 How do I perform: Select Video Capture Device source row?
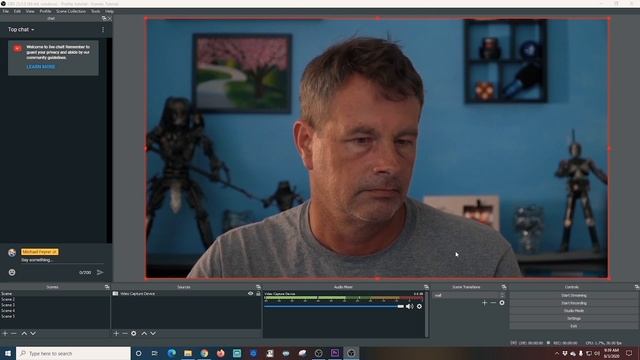tap(186, 293)
